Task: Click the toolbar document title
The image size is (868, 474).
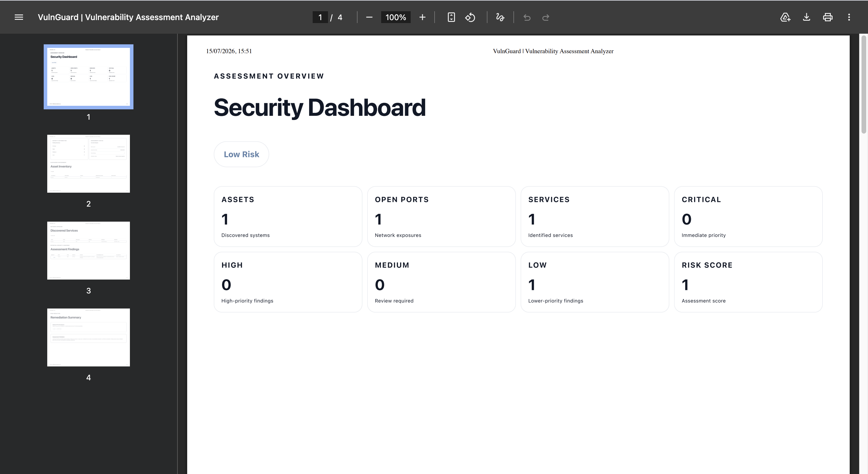Action: tap(128, 17)
